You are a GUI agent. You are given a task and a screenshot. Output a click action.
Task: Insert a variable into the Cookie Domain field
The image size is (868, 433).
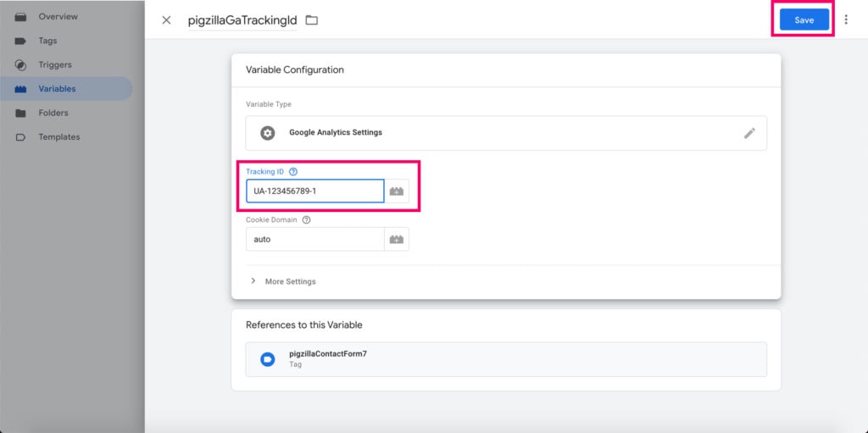pos(397,239)
